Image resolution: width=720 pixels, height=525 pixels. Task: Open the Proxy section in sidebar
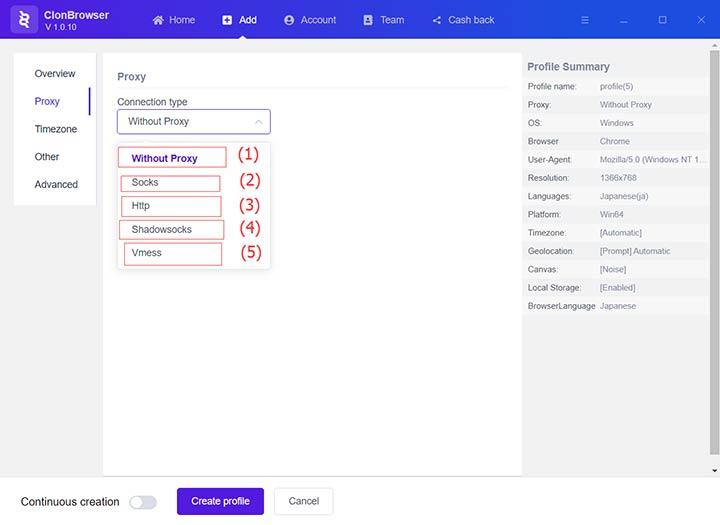47,102
